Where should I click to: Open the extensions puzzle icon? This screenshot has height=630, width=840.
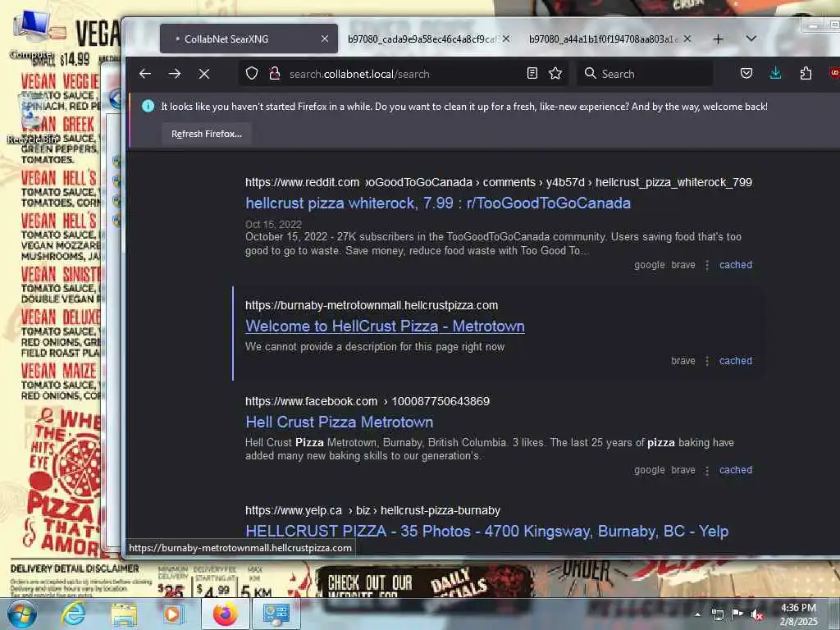[806, 73]
